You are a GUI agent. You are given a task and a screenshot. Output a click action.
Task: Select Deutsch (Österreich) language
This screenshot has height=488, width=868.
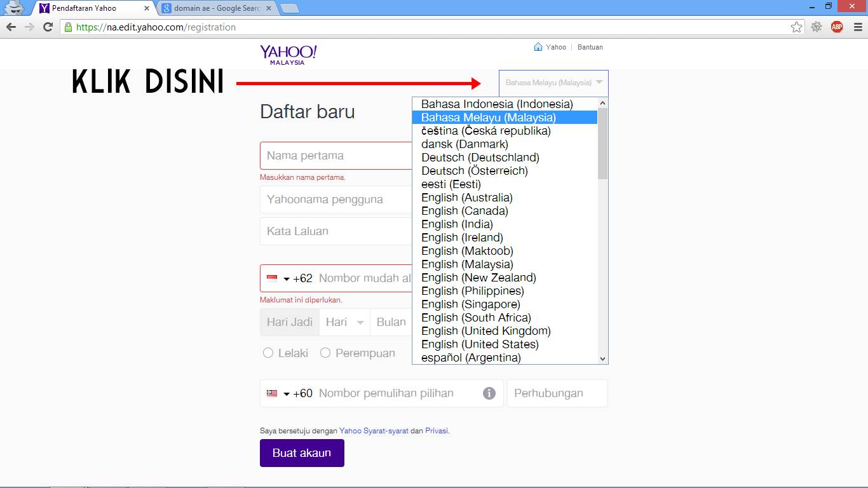(505, 171)
